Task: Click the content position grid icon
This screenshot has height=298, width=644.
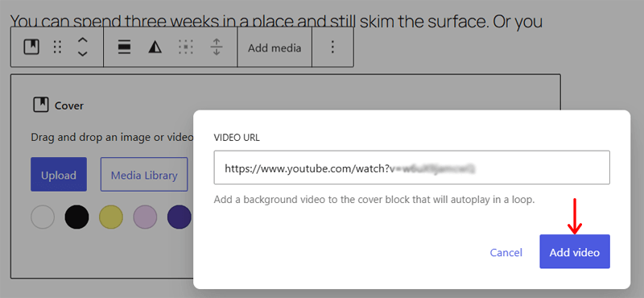Action: tap(186, 48)
